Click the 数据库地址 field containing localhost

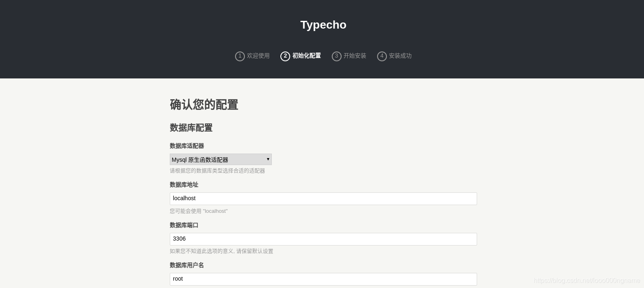coord(323,199)
